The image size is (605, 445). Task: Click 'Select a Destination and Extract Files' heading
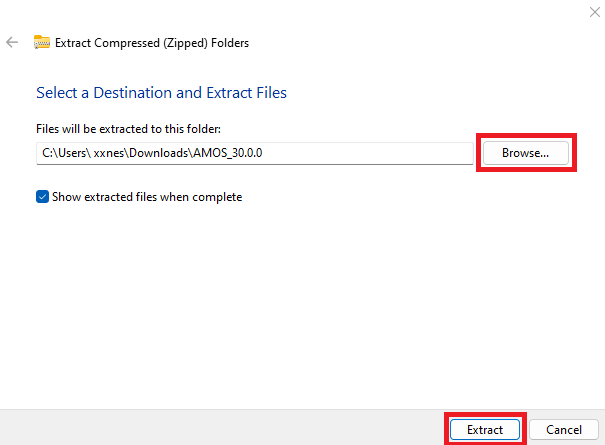click(161, 92)
